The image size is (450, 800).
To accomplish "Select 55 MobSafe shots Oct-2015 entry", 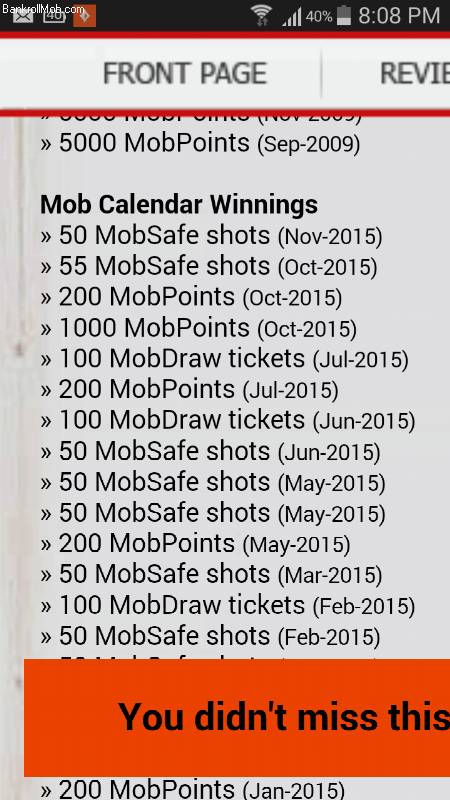I will coord(209,266).
